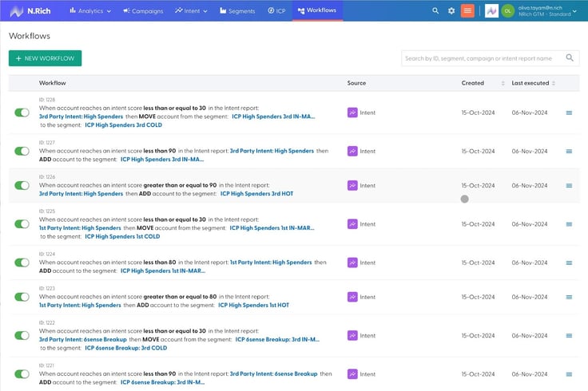Open the settings gear icon
Screen dimensions: 588x391
pyautogui.click(x=451, y=11)
